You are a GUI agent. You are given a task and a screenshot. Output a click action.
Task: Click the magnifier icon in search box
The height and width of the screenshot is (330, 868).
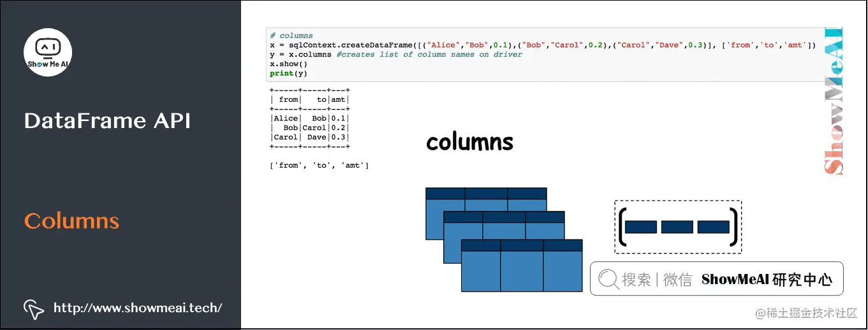609,279
